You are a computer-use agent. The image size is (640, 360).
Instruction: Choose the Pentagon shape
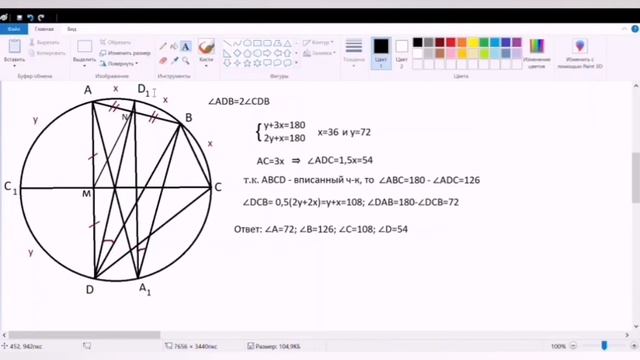247,53
